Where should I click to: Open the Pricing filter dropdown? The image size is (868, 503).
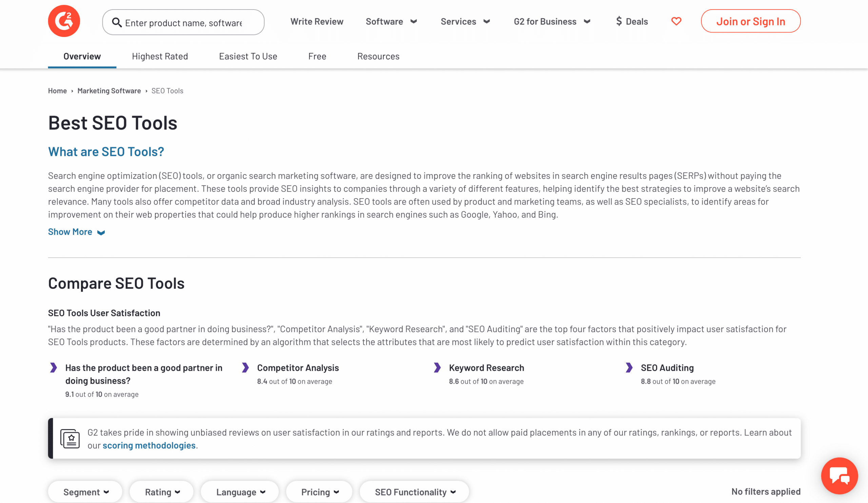tap(319, 492)
